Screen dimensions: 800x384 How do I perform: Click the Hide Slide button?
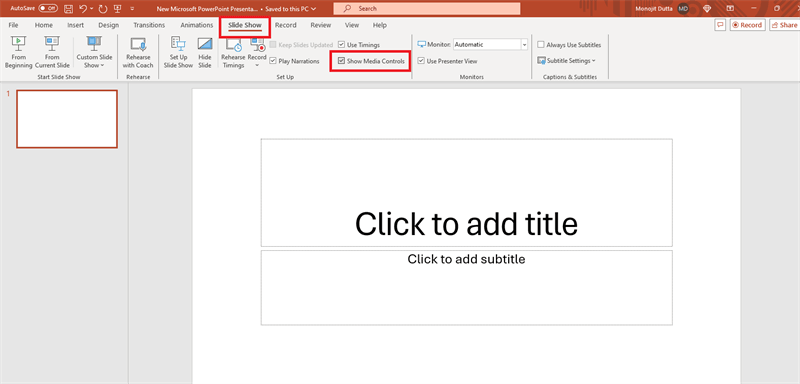point(205,53)
